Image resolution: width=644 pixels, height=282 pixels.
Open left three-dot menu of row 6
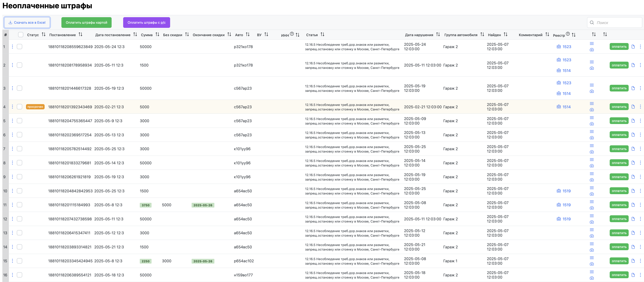(x=12, y=135)
